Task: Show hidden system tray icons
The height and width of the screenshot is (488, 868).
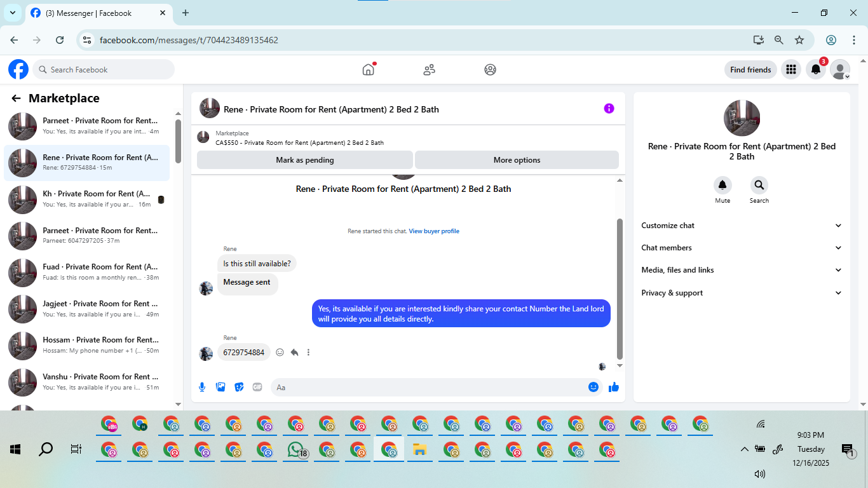Action: [x=745, y=449]
